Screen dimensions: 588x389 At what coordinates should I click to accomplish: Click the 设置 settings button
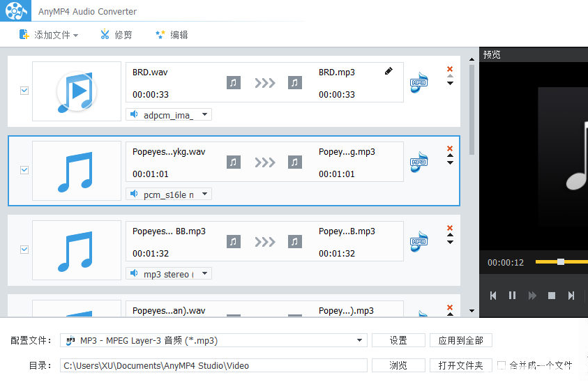point(398,340)
